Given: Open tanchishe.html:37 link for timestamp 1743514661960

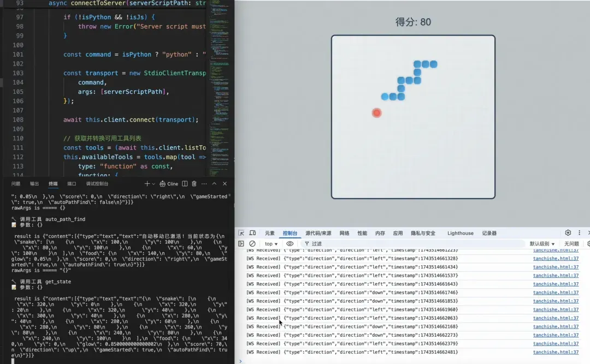Looking at the screenshot, I should 556,310.
